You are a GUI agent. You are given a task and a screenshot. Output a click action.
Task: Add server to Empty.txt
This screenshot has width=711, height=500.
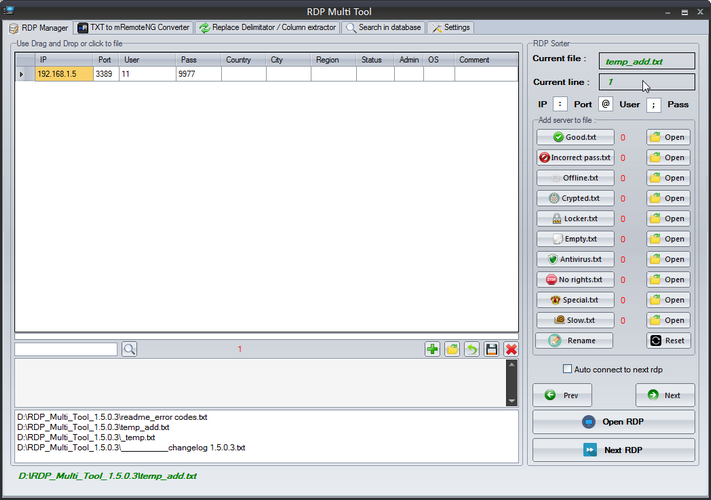coord(575,239)
